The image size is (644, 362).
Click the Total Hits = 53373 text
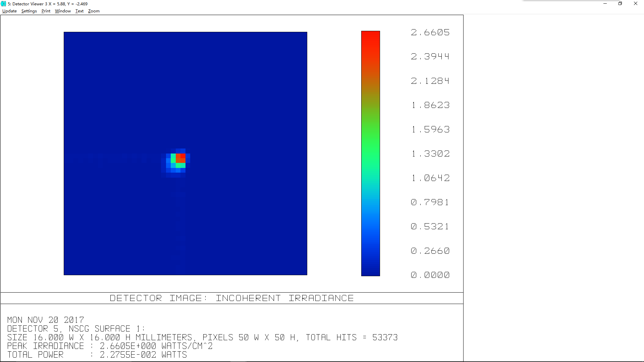(352, 338)
